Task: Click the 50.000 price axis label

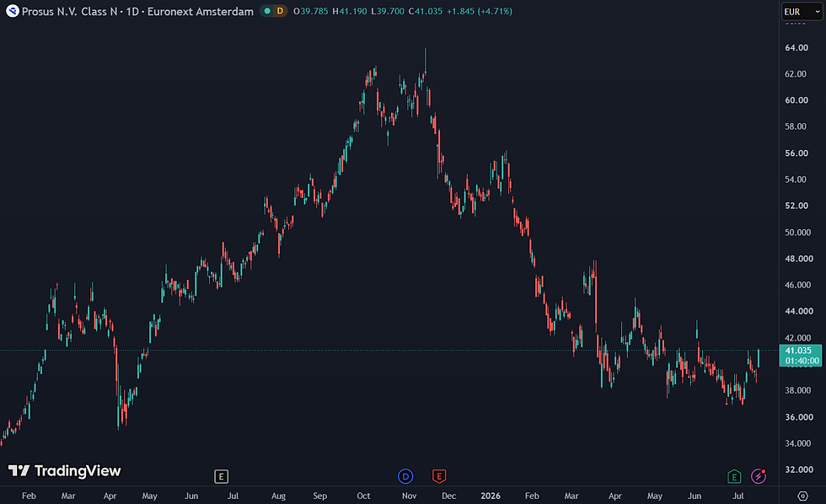Action: point(798,233)
